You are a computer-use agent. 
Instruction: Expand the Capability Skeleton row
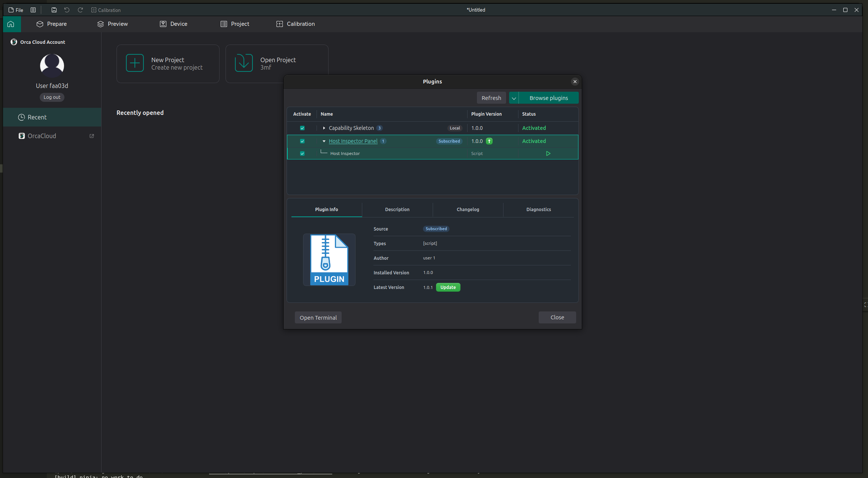point(324,128)
